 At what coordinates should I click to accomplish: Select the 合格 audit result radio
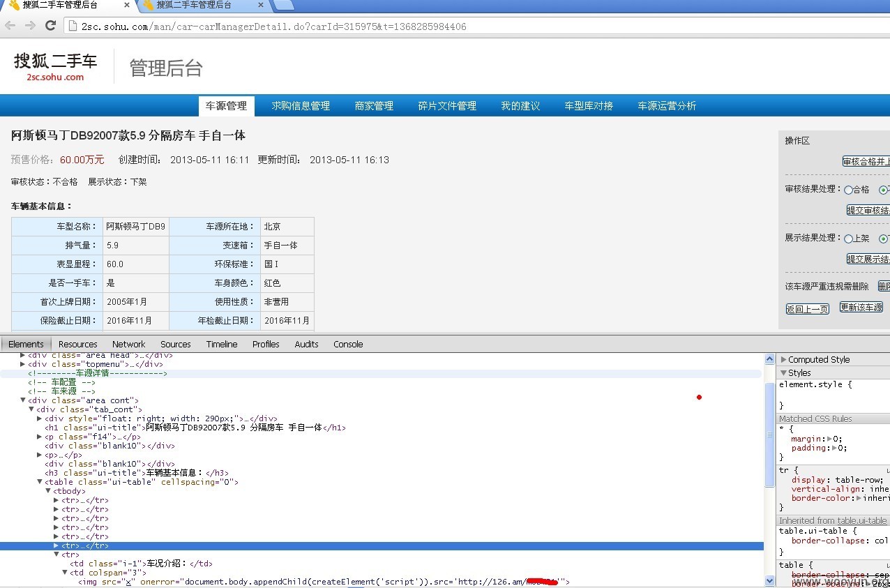click(848, 190)
